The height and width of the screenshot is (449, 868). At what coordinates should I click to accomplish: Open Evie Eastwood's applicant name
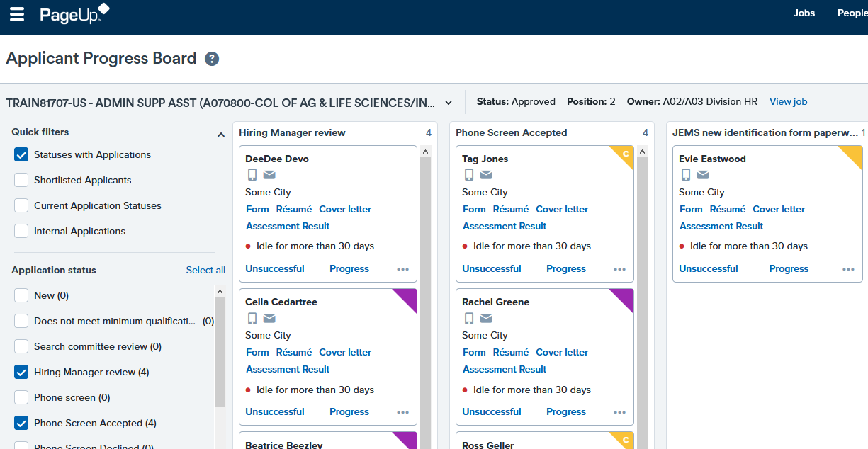(712, 159)
